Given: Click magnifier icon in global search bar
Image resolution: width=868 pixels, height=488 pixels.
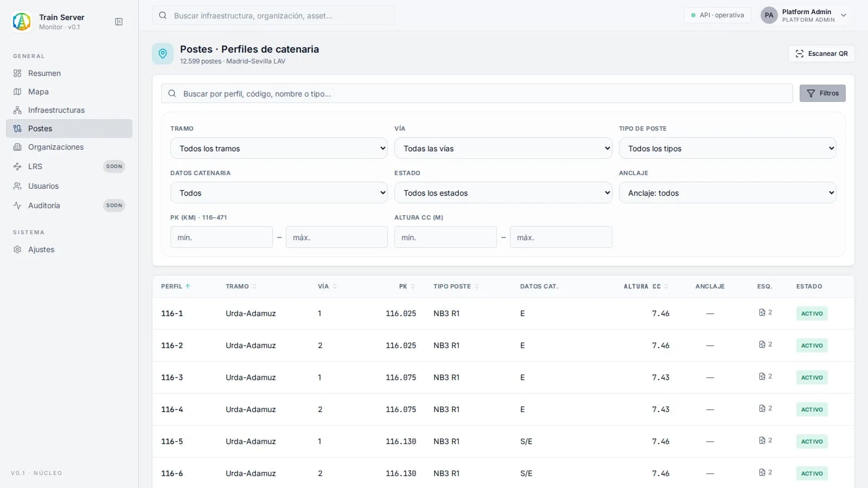Looking at the screenshot, I should coord(163,15).
